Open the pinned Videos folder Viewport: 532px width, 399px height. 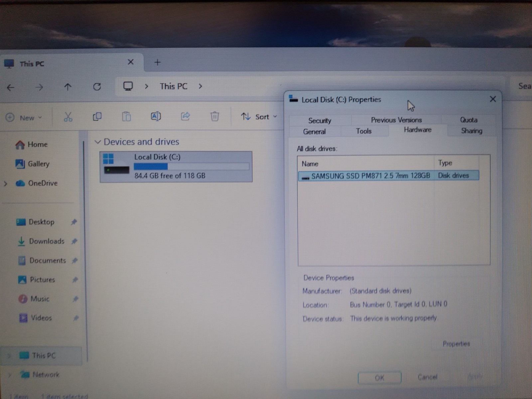(x=36, y=318)
